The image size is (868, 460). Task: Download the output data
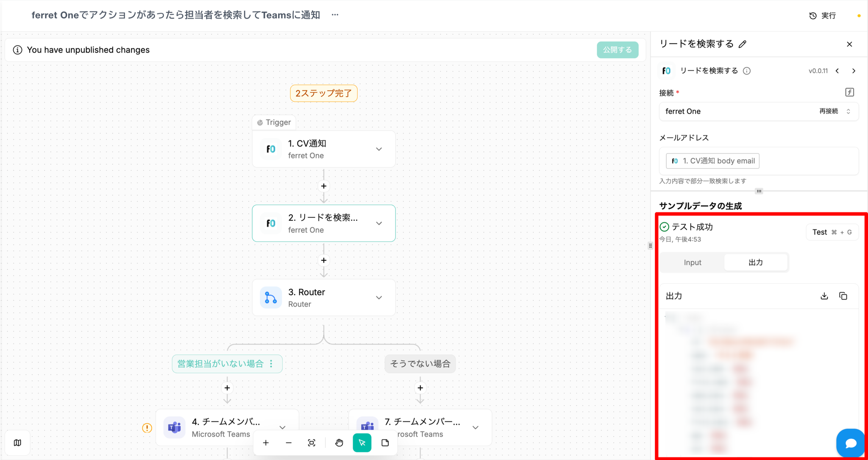tap(824, 296)
